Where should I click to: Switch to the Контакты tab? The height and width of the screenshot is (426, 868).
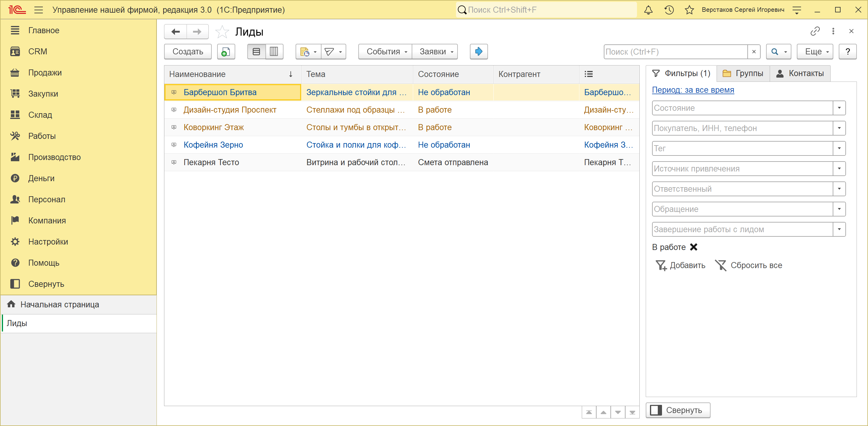pos(800,74)
